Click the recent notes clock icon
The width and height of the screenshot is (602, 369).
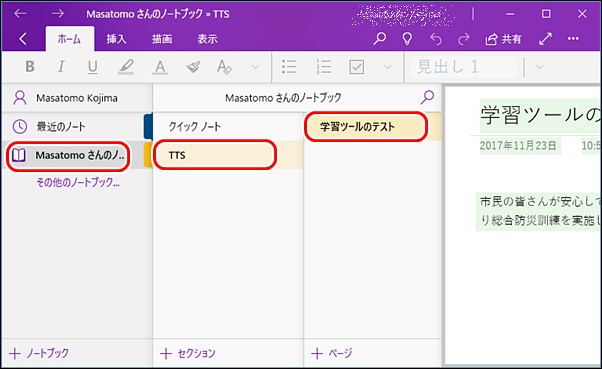coord(20,126)
